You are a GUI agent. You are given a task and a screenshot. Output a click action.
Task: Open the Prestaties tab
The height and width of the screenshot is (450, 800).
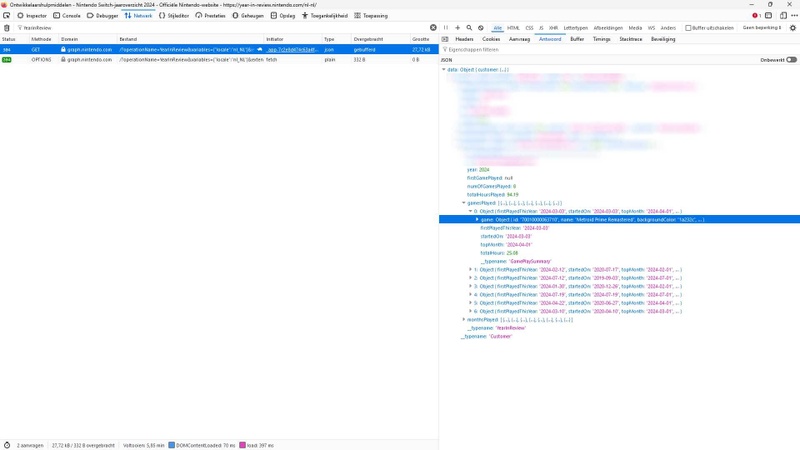210,16
